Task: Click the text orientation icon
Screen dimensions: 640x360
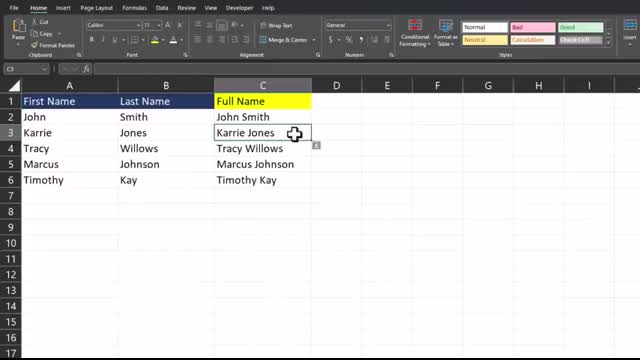Action: tap(235, 25)
